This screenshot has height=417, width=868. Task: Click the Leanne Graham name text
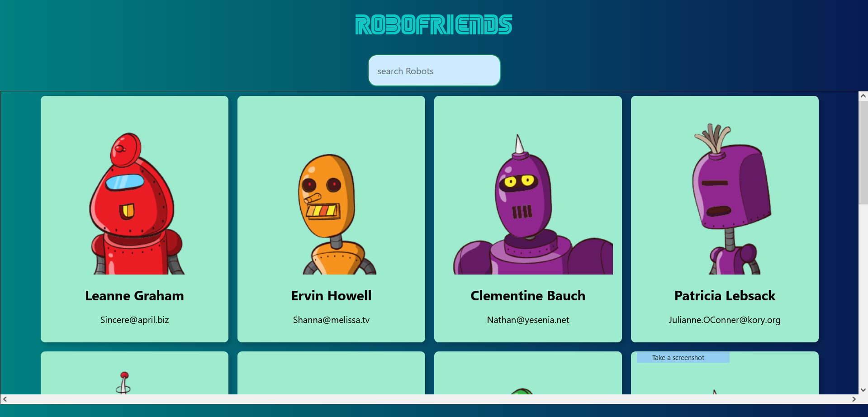point(134,296)
